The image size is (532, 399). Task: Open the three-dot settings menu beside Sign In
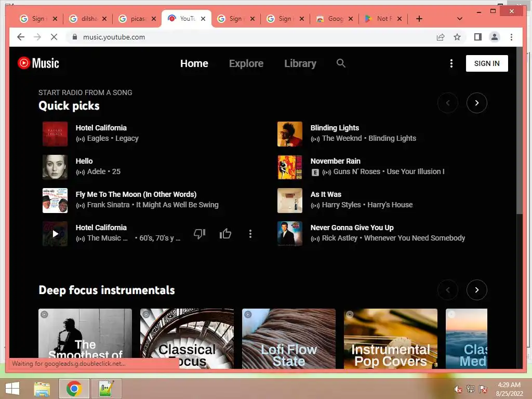coord(451,63)
